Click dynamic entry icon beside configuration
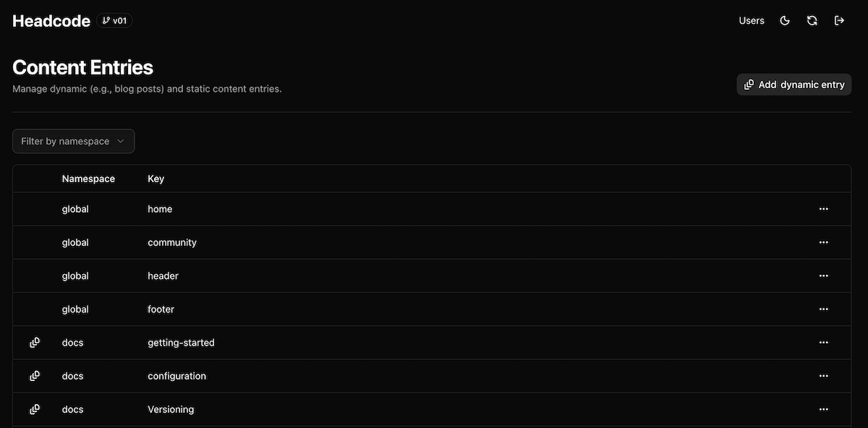868x428 pixels. click(35, 376)
